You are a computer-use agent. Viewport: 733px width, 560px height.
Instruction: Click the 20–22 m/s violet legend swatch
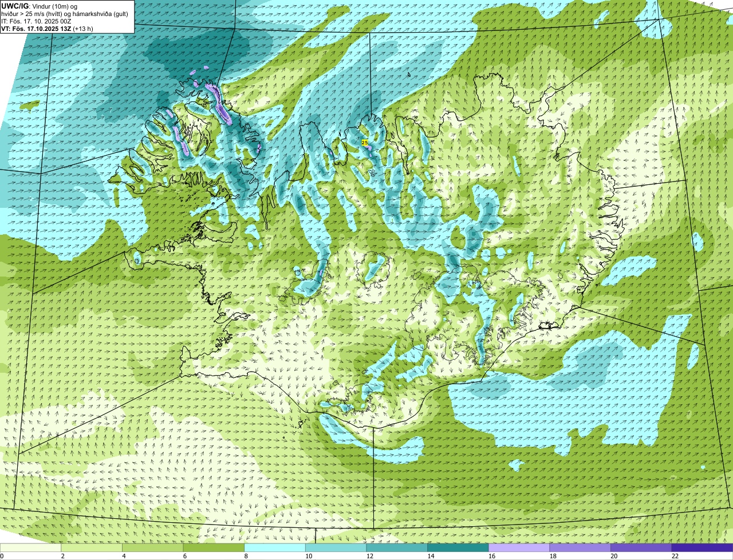[x=641, y=548]
